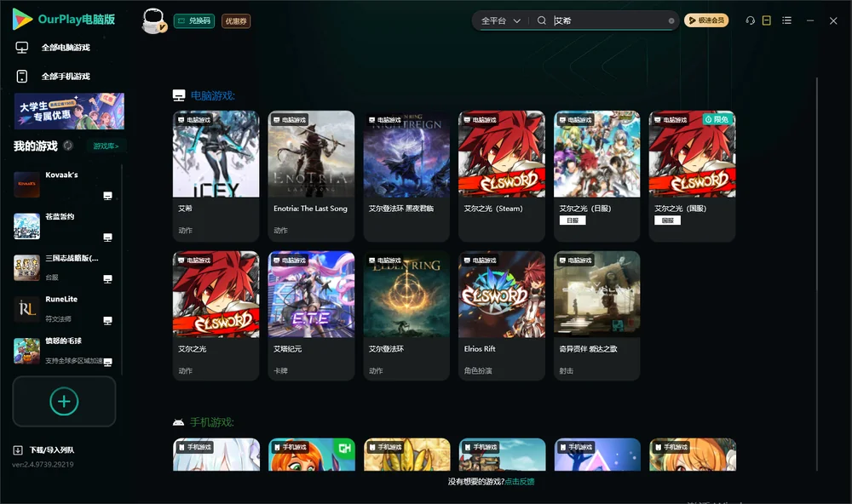Refresh My Games with the circular arrows icon

pyautogui.click(x=68, y=146)
